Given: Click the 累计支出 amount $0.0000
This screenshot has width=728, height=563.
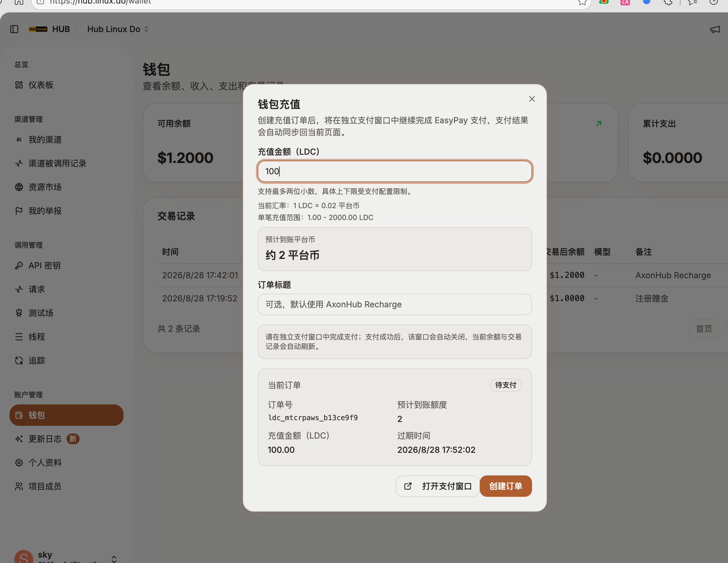Looking at the screenshot, I should coord(672,158).
